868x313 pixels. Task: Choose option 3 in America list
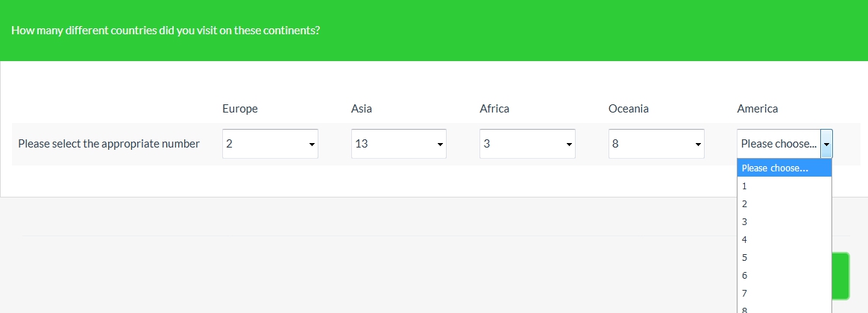784,222
